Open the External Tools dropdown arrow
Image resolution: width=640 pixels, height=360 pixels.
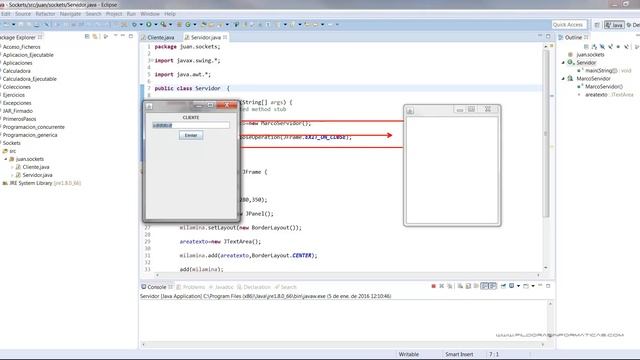click(x=171, y=24)
